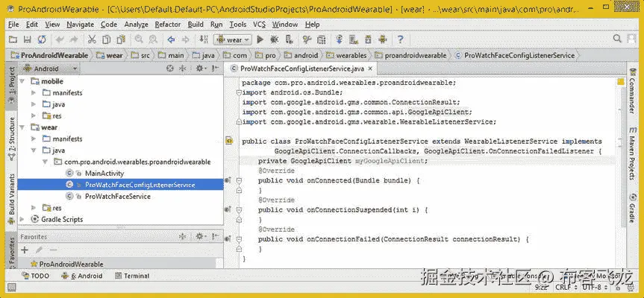
Task: Open the SDK Manager toolbar icon
Action: (x=368, y=39)
